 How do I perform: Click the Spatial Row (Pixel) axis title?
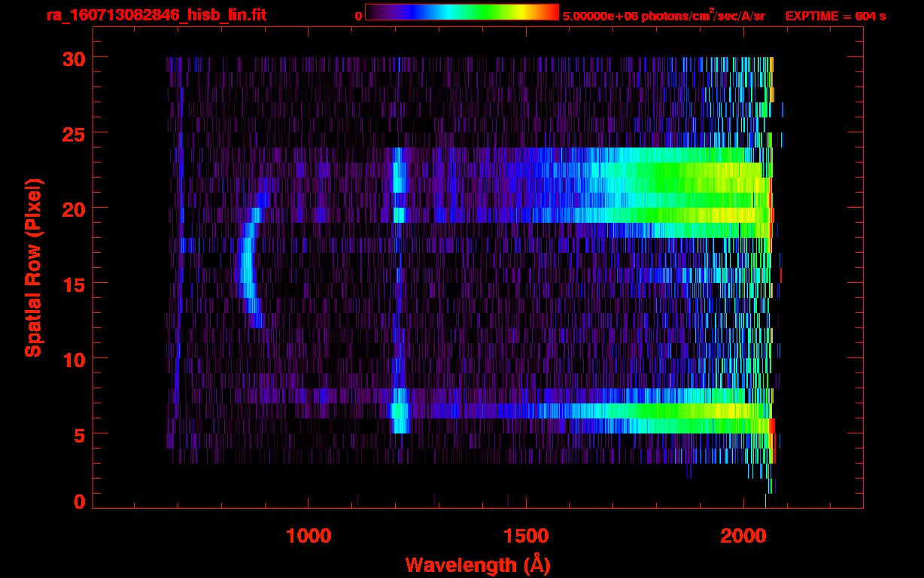tap(33, 267)
